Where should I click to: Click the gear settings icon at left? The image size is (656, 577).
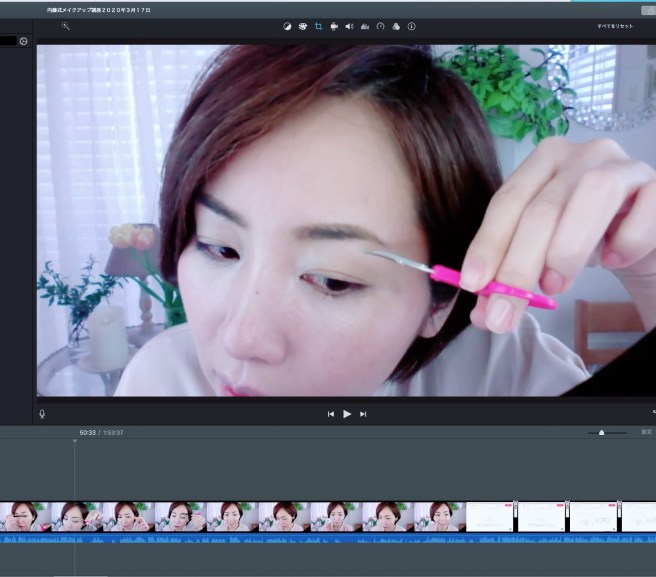pyautogui.click(x=23, y=41)
